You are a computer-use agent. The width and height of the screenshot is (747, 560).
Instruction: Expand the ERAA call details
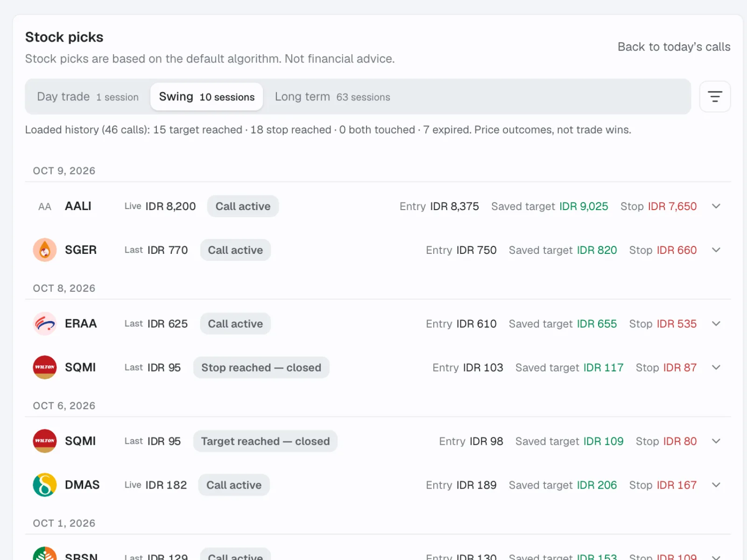click(716, 324)
